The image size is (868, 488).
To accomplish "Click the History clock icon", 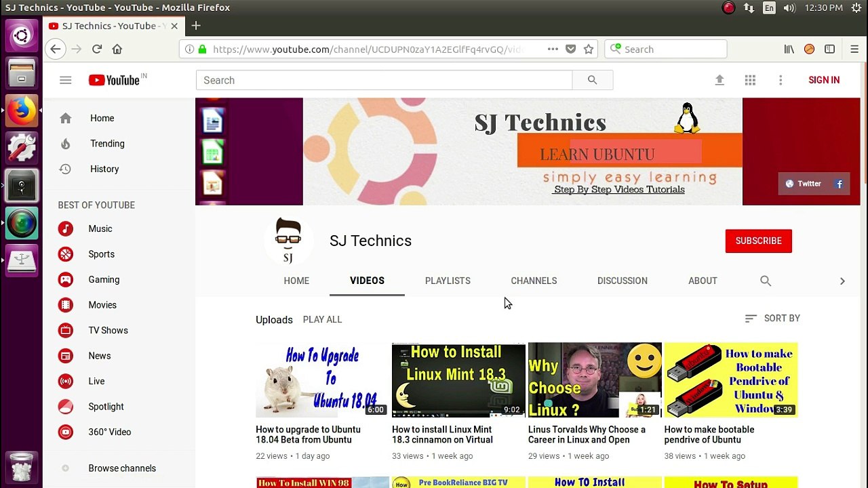I will click(x=65, y=169).
